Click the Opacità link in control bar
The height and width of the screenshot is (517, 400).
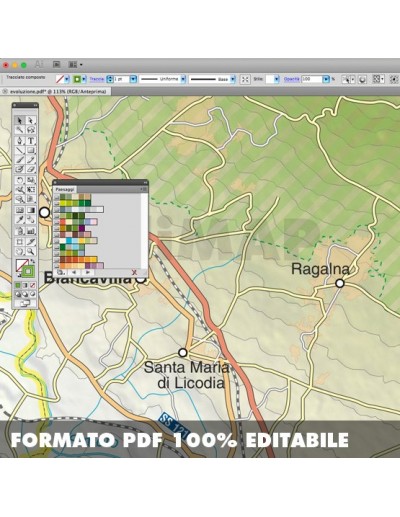coord(291,79)
